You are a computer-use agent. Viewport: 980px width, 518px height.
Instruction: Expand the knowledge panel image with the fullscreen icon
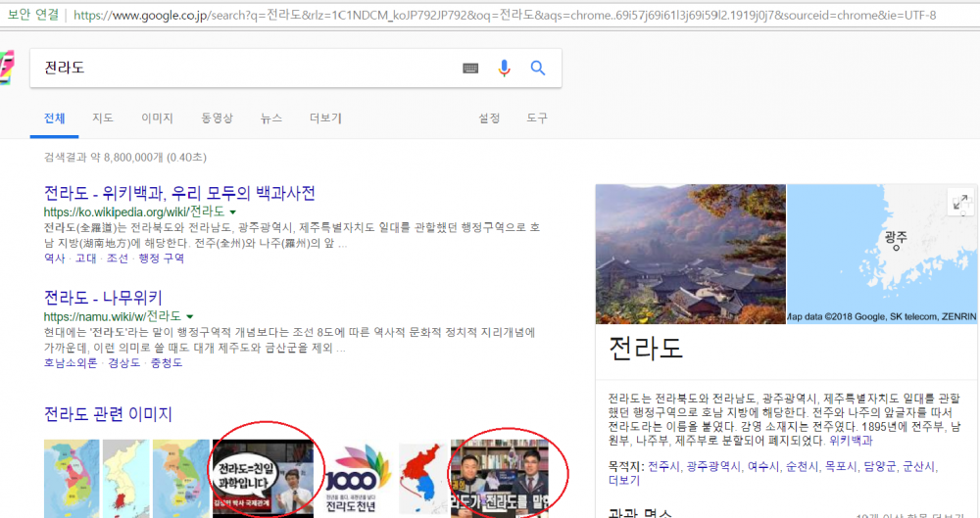coord(959,203)
